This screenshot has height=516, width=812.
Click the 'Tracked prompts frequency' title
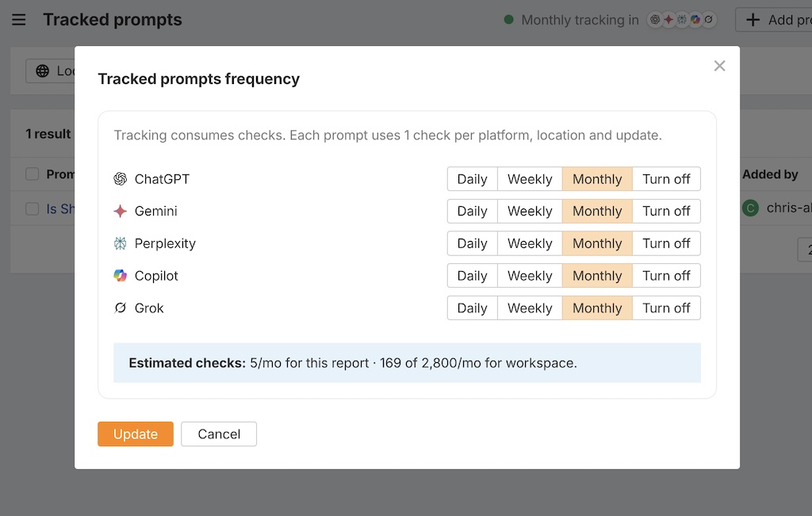coord(199,79)
